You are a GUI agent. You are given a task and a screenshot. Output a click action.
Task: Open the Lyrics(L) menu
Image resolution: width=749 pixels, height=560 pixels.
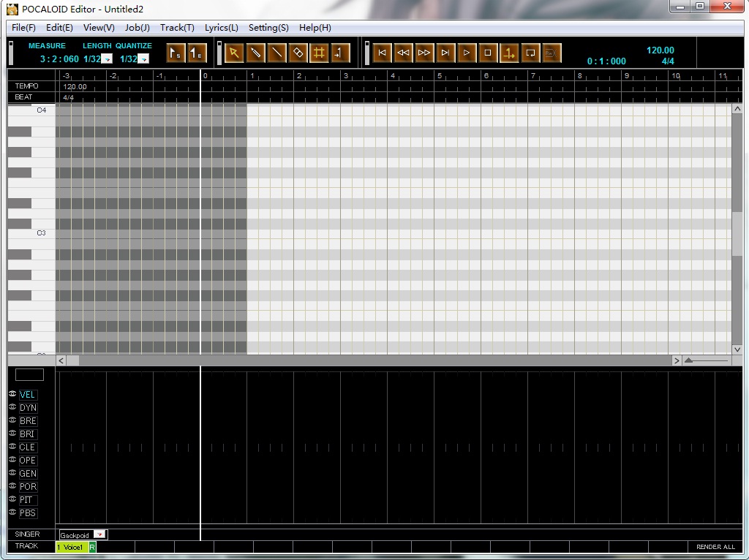(x=221, y=28)
